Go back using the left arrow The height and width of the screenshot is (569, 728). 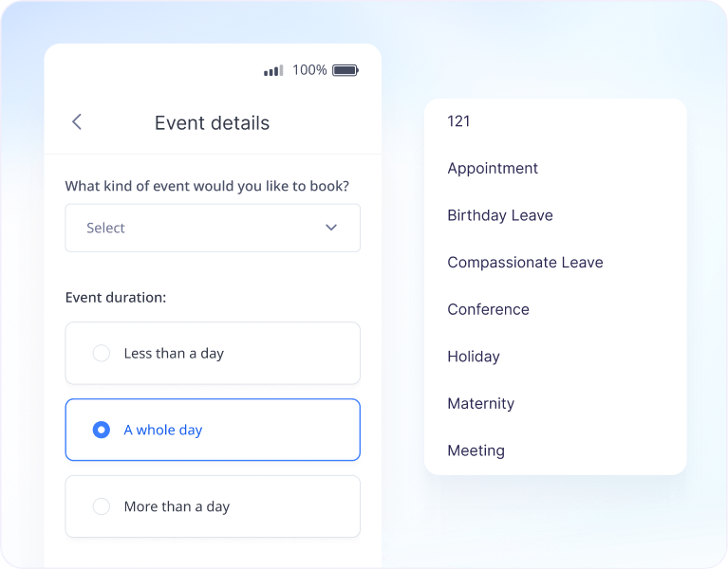tap(77, 122)
